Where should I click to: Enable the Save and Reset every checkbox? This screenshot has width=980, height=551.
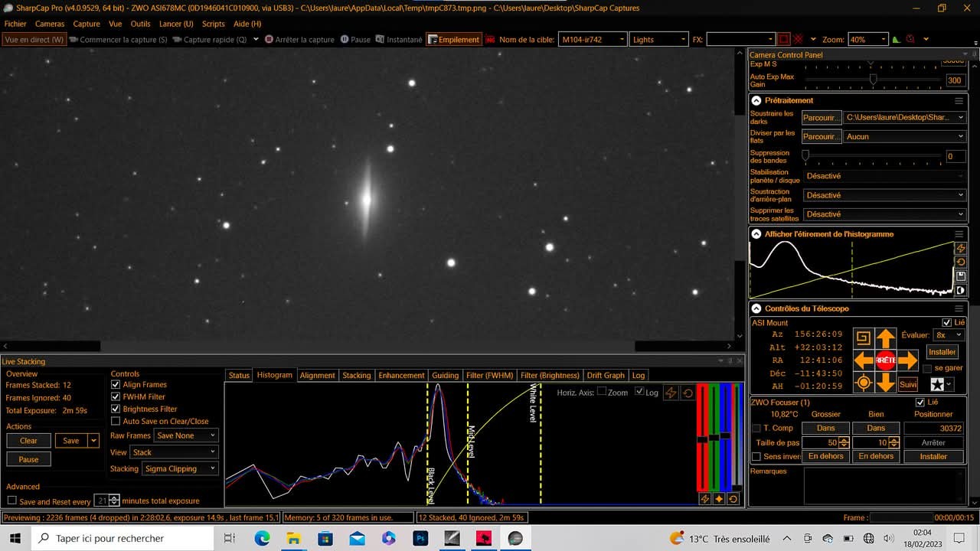coord(11,501)
